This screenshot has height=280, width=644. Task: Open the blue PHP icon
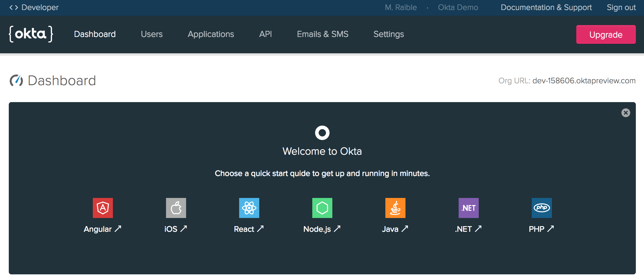(542, 208)
